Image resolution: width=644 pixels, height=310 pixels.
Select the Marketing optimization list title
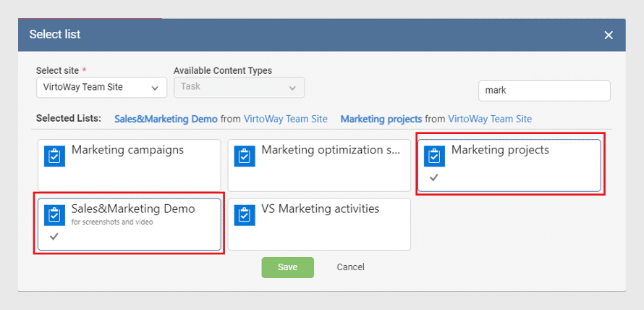331,150
